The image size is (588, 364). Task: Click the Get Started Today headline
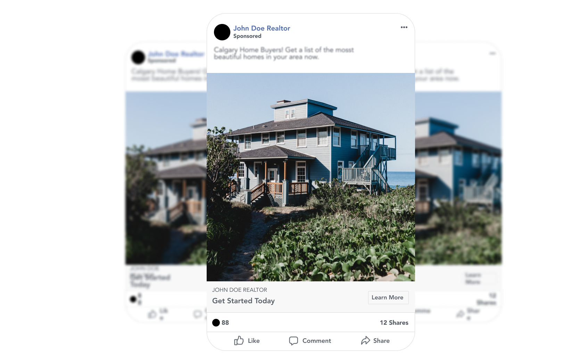(x=243, y=301)
